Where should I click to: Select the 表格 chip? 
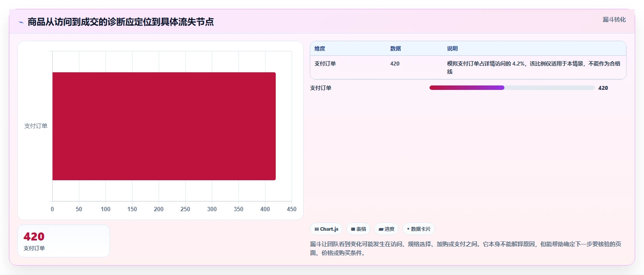(x=358, y=229)
